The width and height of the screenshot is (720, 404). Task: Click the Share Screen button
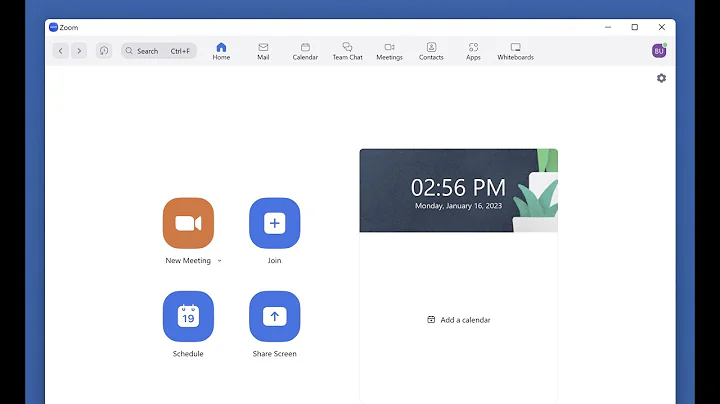click(275, 316)
